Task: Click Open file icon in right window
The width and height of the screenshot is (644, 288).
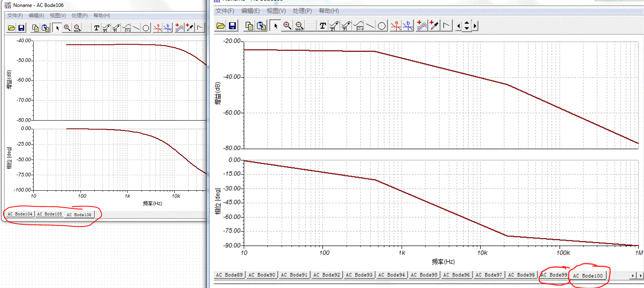Action: tap(221, 26)
